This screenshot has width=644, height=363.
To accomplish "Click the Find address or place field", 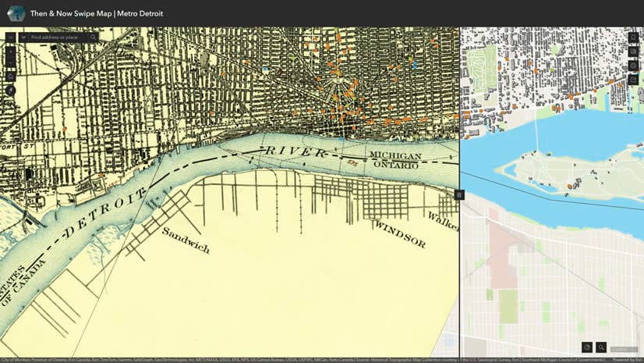I will pyautogui.click(x=58, y=37).
